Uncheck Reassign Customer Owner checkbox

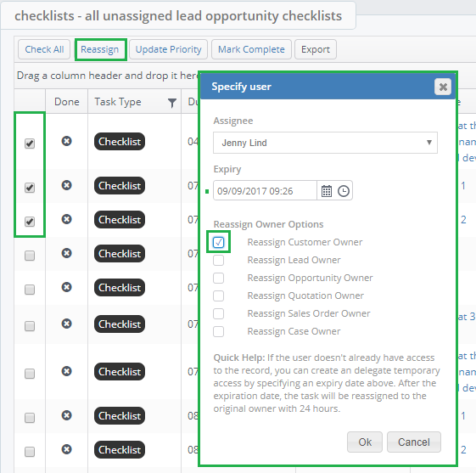pos(218,242)
